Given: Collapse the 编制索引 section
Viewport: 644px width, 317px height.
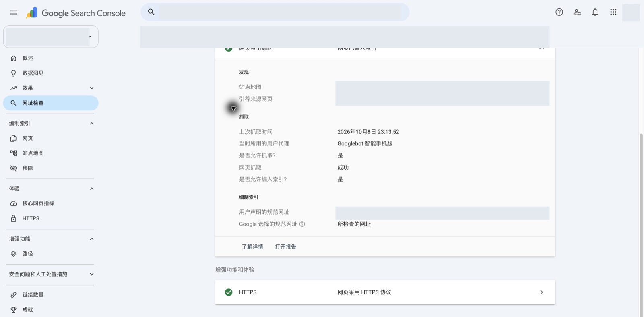Looking at the screenshot, I should tap(92, 124).
